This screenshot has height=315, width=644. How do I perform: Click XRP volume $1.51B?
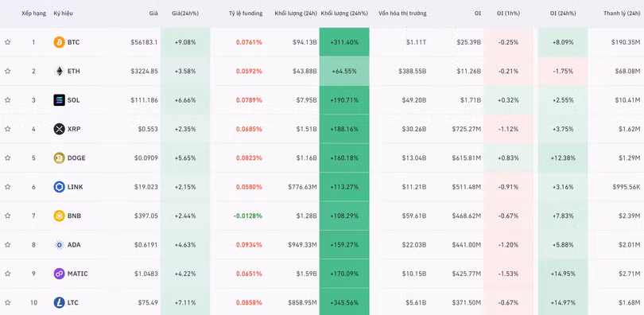point(306,129)
